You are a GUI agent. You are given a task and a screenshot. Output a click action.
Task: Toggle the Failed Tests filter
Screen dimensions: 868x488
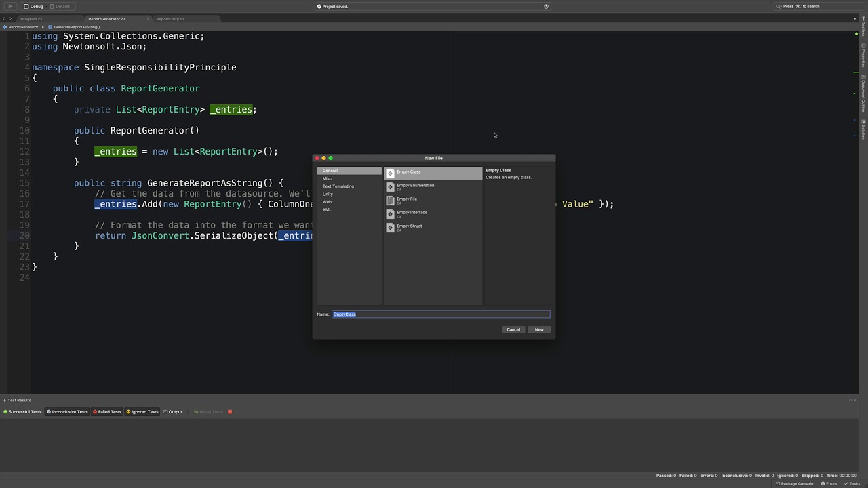[x=107, y=412]
